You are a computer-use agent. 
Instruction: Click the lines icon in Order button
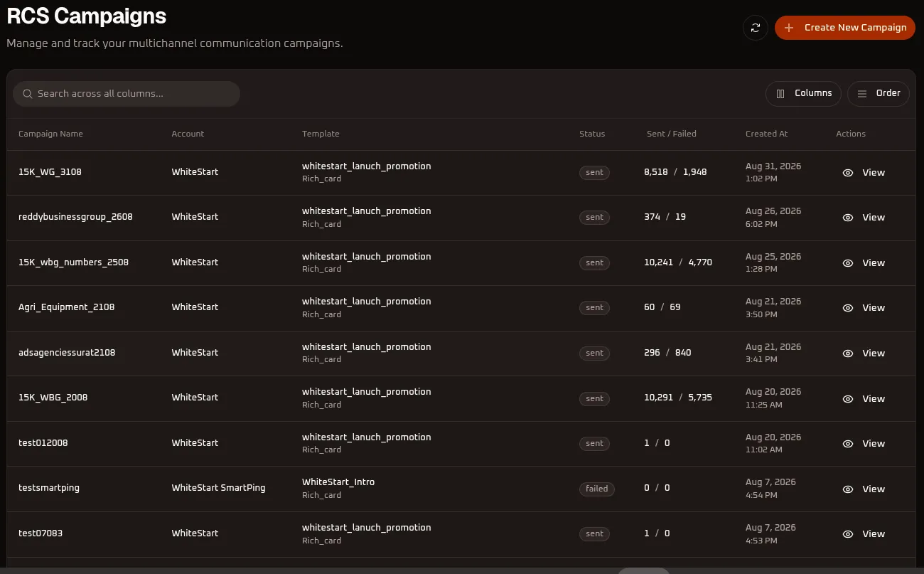(x=862, y=94)
